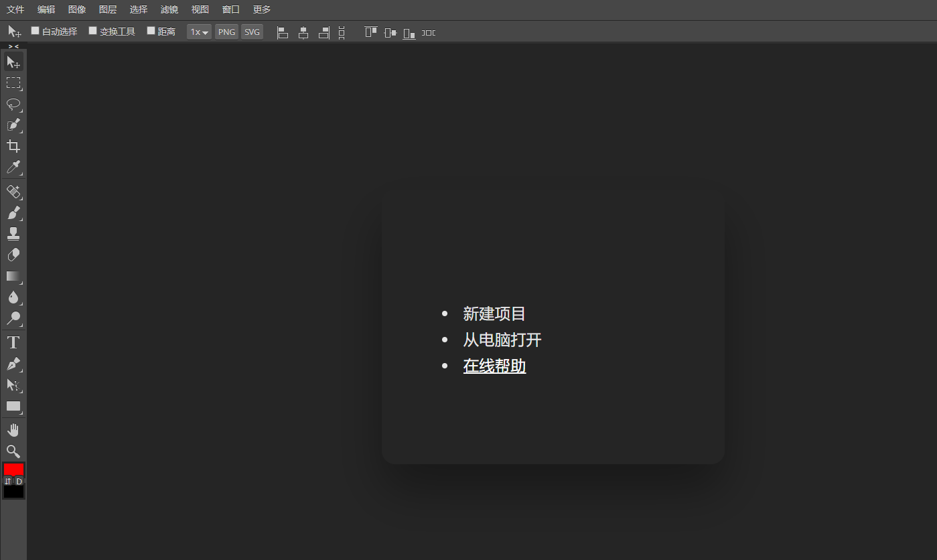Select the Path Select arrow tool

(13, 385)
